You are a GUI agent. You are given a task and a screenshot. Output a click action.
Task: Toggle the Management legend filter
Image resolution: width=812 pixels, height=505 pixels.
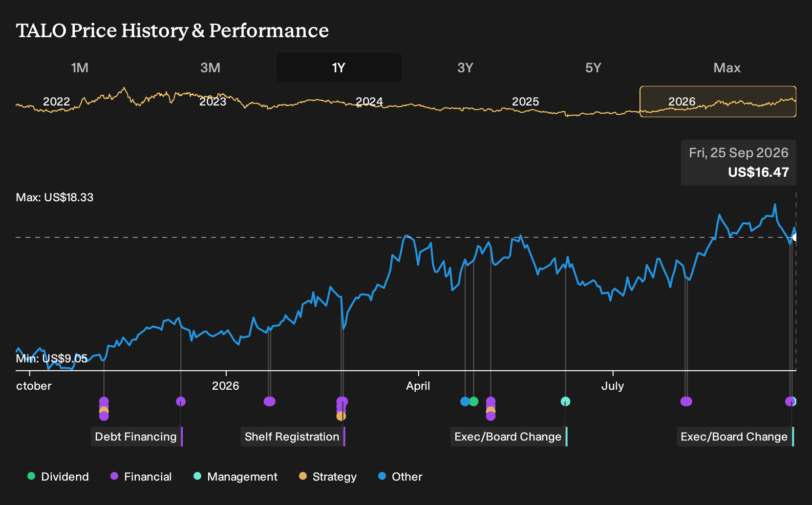(235, 477)
